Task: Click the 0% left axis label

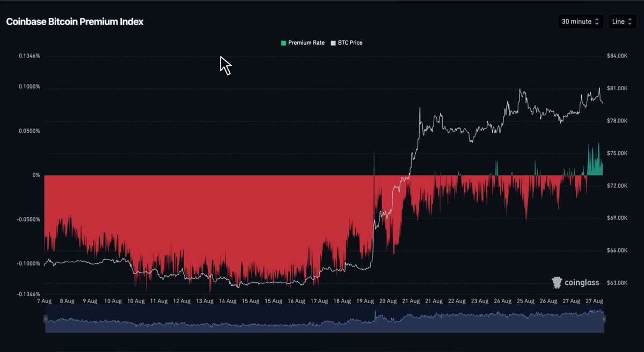Action: (x=35, y=175)
